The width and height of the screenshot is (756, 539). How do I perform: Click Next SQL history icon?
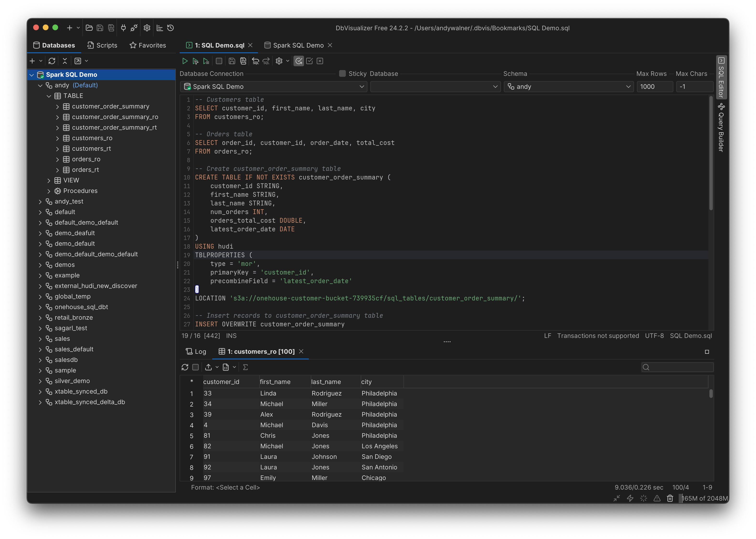click(x=266, y=61)
